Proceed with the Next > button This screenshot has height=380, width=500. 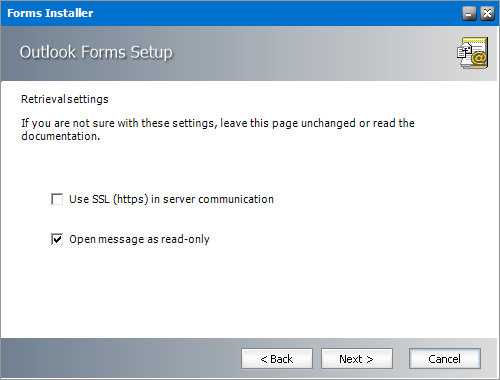click(357, 359)
